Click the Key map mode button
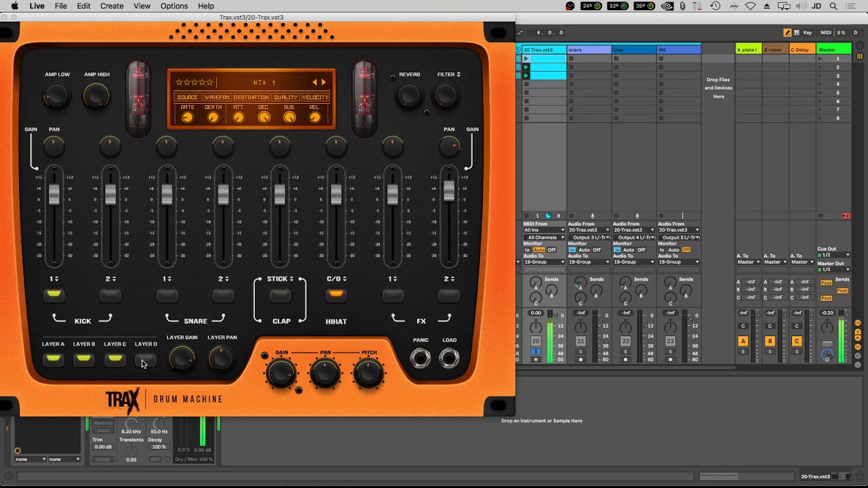This screenshot has width=868, height=488. click(x=807, y=33)
